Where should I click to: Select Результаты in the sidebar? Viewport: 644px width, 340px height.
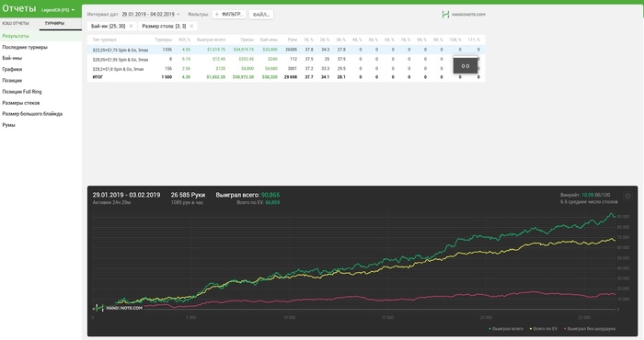[x=16, y=36]
